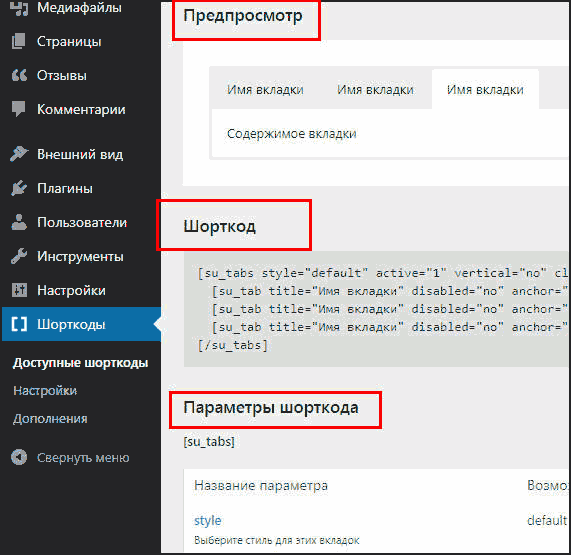Click the second [su_tab title code line
Viewport: 571px width, 555px height.
tap(389, 309)
